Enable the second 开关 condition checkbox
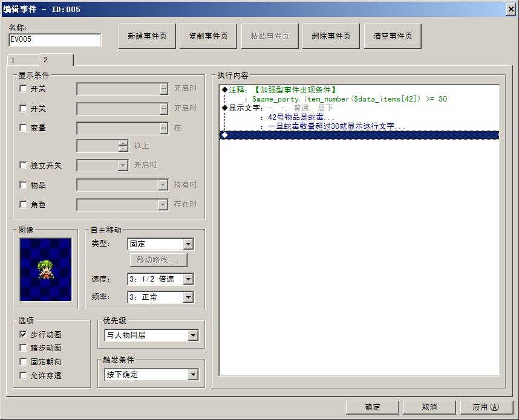This screenshot has width=519, height=420. coord(23,108)
